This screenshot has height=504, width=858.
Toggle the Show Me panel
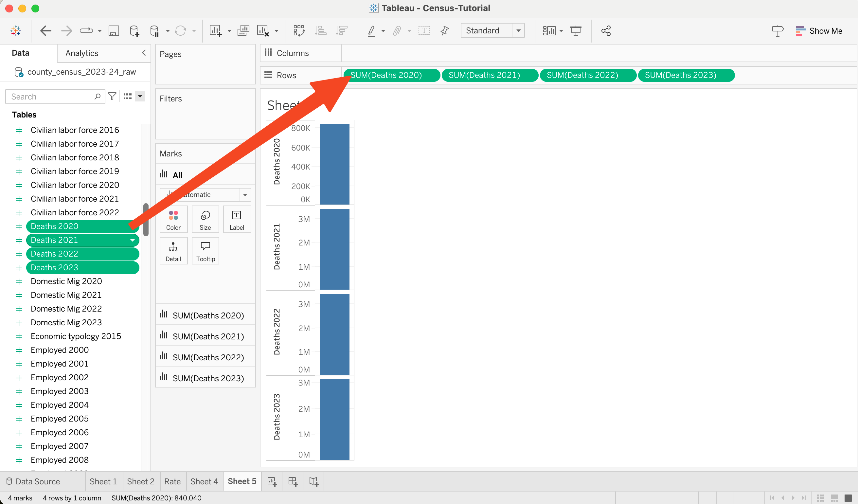click(818, 31)
